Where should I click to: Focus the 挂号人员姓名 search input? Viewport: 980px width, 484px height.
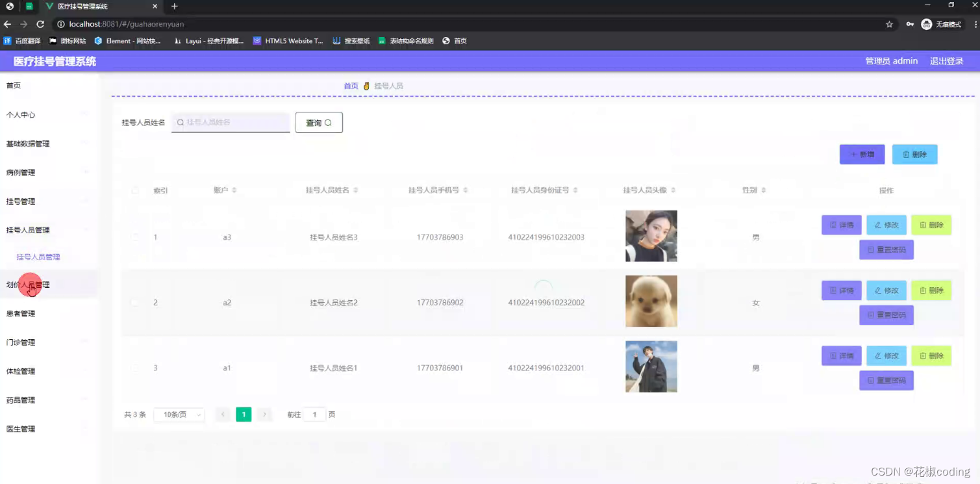click(231, 122)
